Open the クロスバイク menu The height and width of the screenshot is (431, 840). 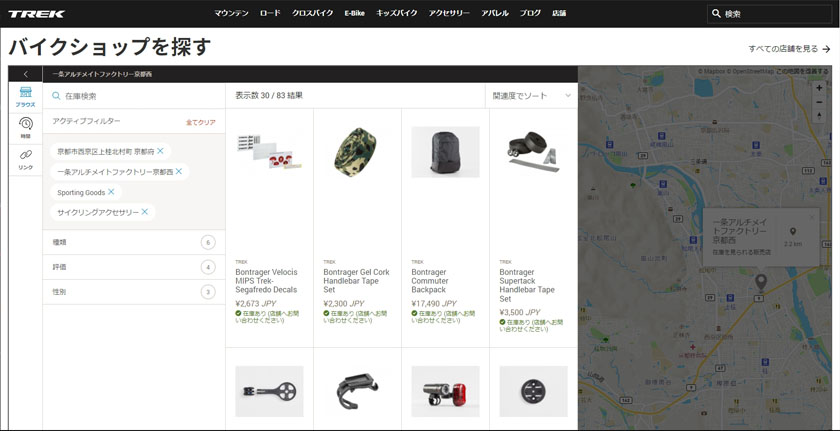tap(312, 13)
